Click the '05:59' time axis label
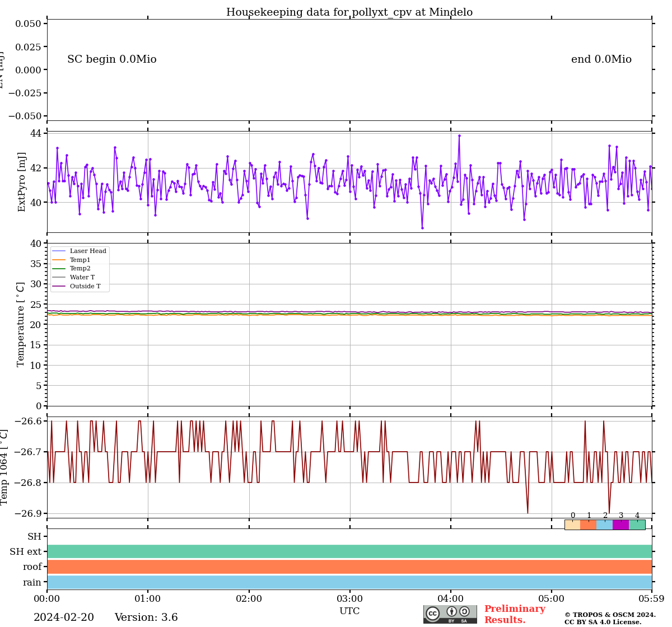 pyautogui.click(x=651, y=598)
